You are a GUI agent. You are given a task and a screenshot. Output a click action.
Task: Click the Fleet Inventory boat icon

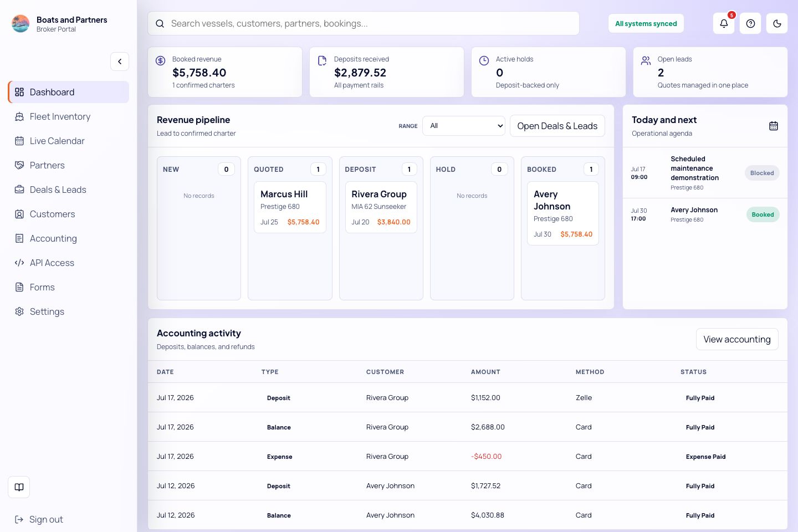(19, 116)
